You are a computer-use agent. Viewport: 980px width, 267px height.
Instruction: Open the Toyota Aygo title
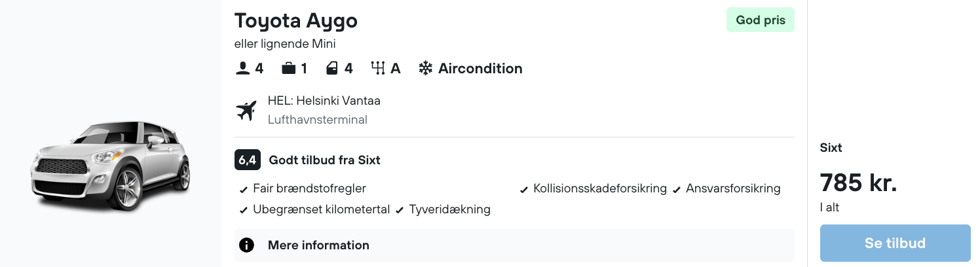[x=296, y=21]
